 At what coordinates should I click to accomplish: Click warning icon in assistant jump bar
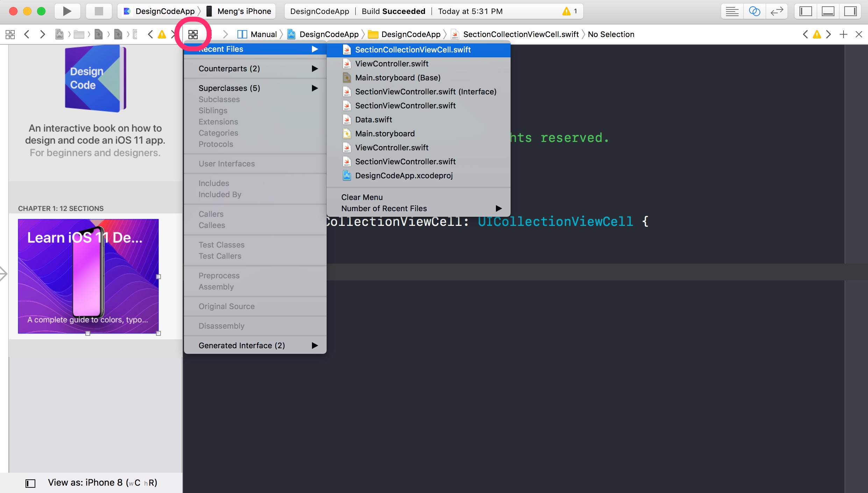click(x=817, y=34)
